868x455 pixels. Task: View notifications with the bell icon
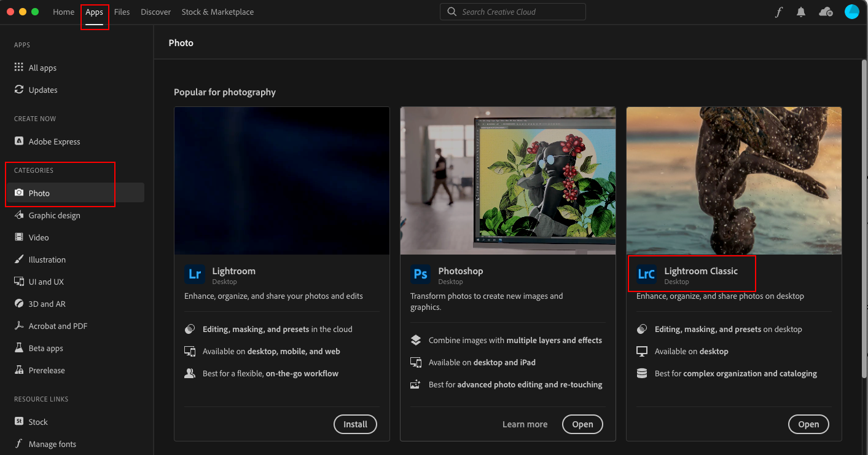click(x=800, y=11)
